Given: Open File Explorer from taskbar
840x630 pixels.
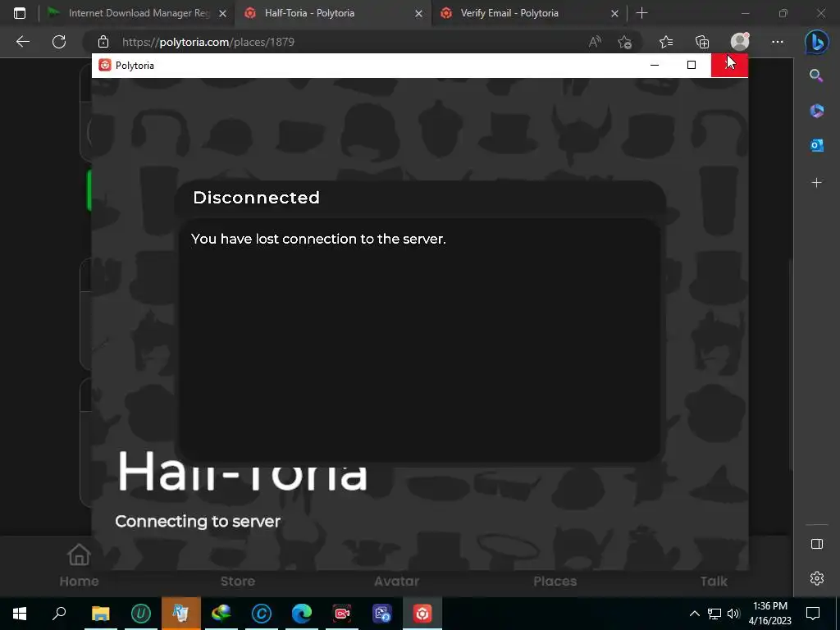Looking at the screenshot, I should click(x=100, y=614).
